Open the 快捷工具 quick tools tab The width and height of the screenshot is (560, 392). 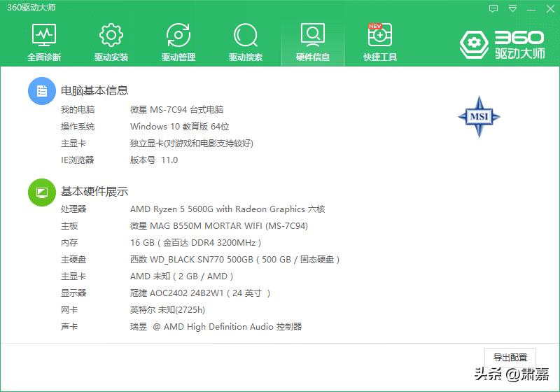(x=380, y=42)
